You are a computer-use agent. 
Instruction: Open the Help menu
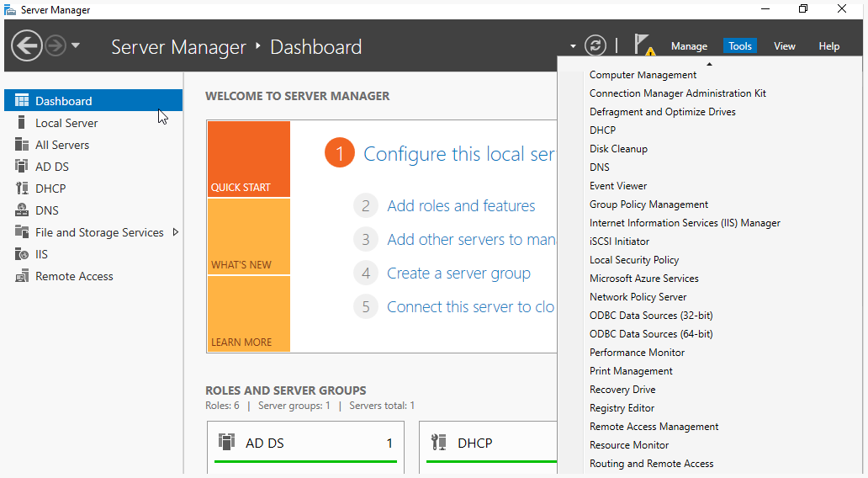(x=828, y=46)
